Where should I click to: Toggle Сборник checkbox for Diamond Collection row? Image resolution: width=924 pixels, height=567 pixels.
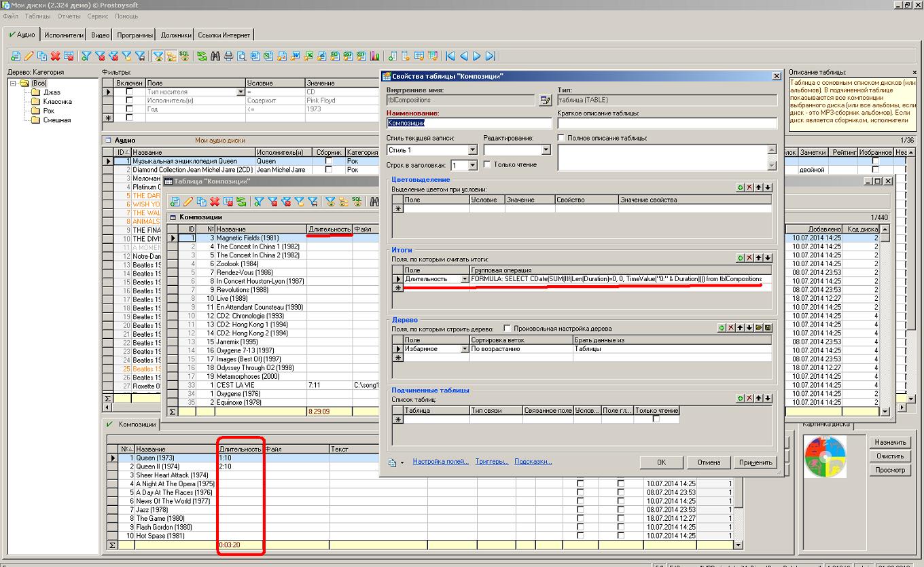pos(329,170)
